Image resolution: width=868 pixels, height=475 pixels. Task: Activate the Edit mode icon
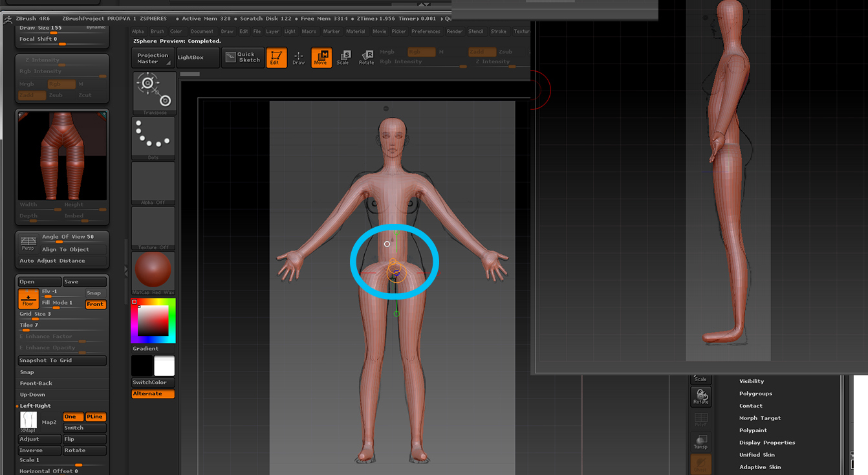tap(276, 58)
